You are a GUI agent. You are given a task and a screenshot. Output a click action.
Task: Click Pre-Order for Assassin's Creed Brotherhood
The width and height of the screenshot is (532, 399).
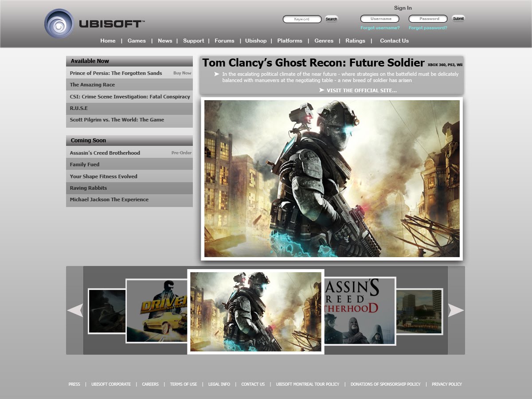point(183,153)
